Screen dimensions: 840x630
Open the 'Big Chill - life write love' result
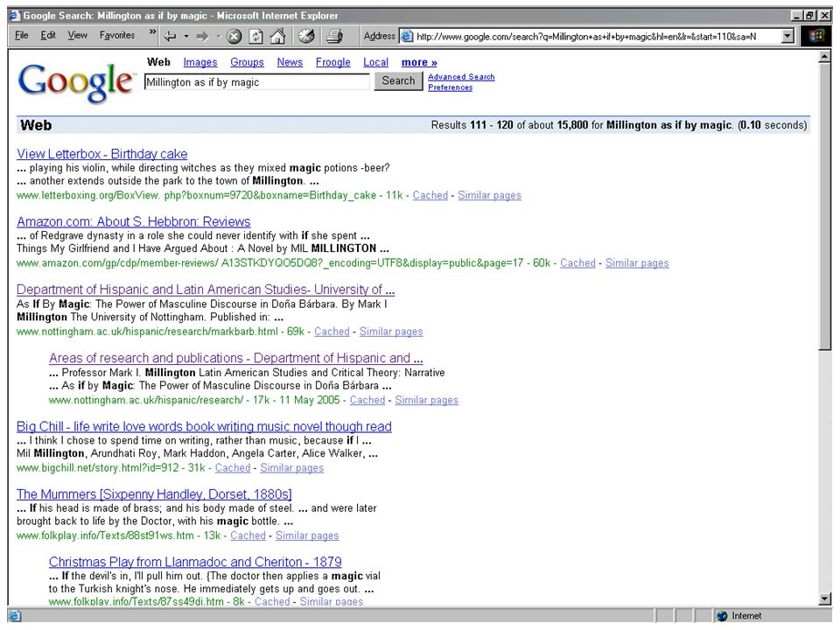(x=204, y=426)
